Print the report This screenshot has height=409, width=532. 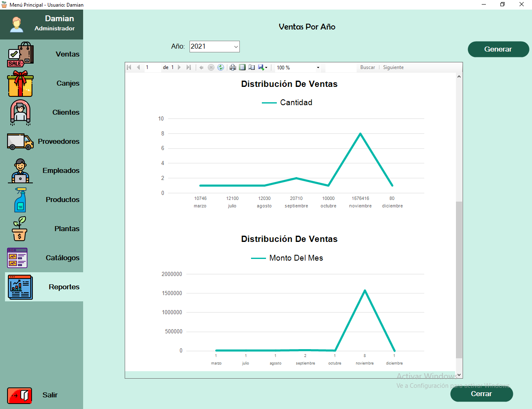[x=233, y=67]
